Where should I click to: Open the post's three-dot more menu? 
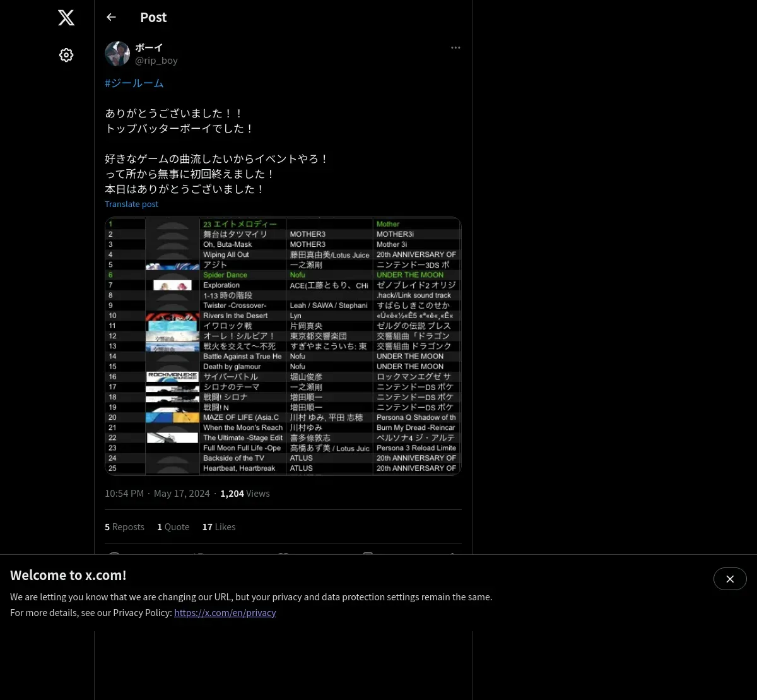(x=455, y=48)
